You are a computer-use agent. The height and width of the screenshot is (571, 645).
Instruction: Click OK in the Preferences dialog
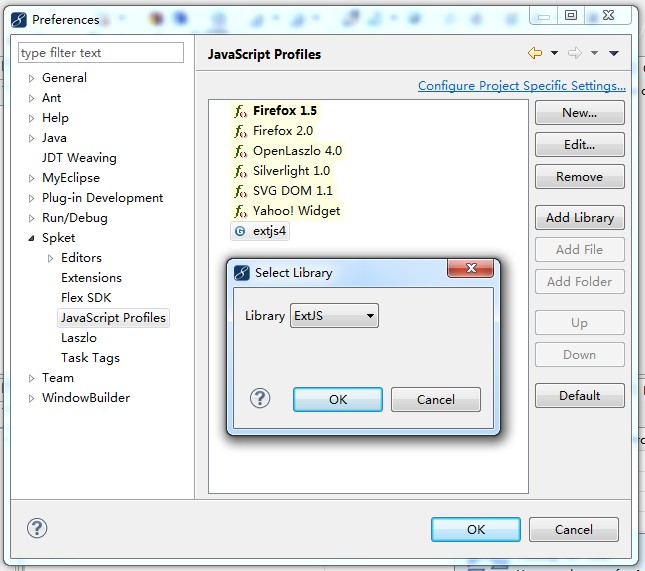(x=476, y=529)
